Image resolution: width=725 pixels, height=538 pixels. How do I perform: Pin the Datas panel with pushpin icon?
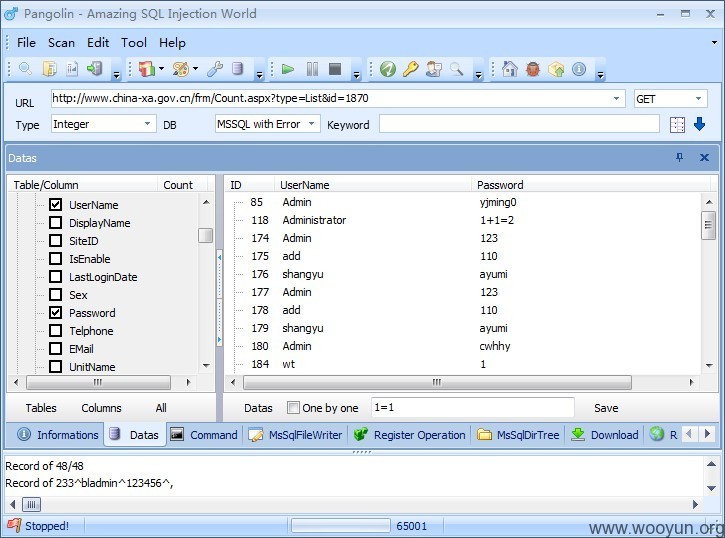pos(679,158)
